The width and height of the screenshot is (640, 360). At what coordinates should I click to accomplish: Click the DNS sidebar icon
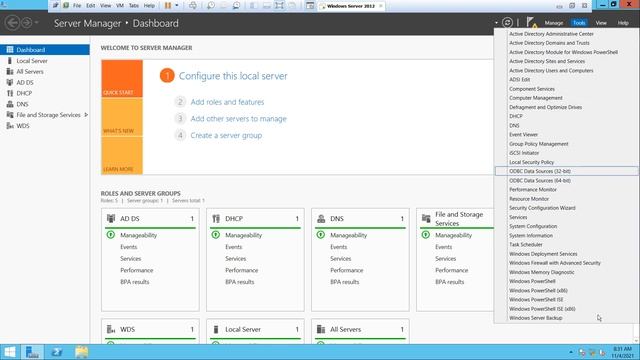pyautogui.click(x=10, y=104)
